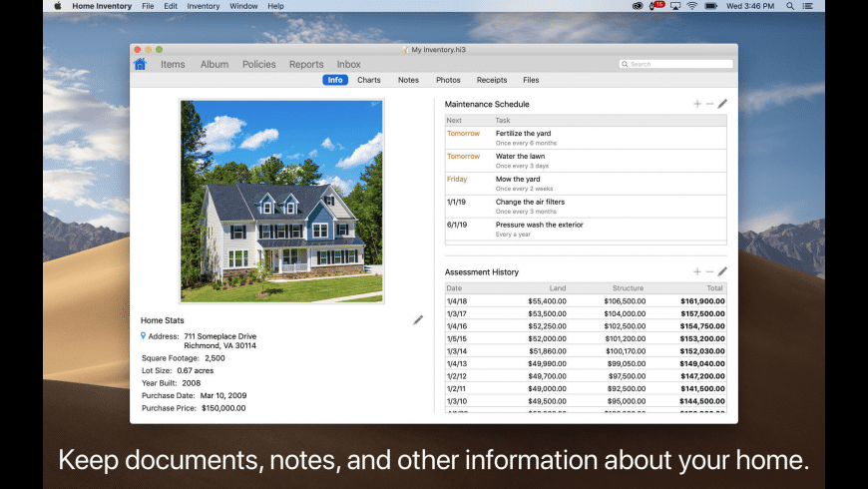This screenshot has height=489, width=868.
Task: Click the clock showing Wed 3:46 PM
Action: point(750,6)
